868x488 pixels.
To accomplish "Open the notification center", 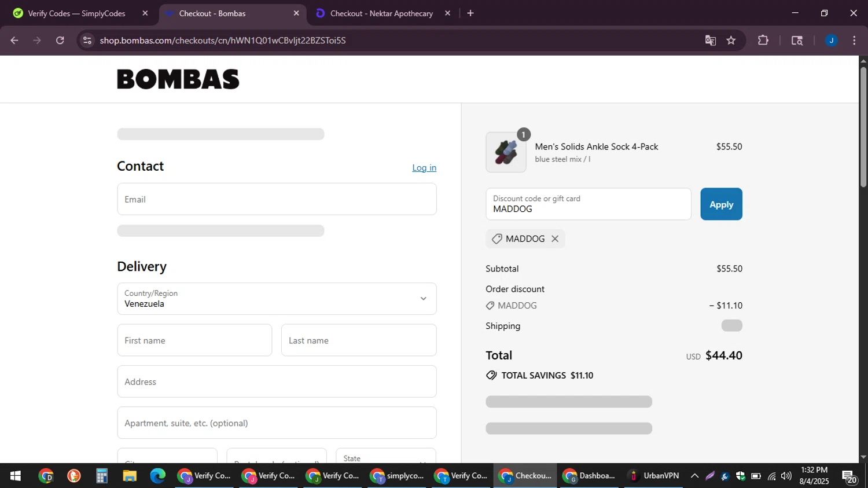I will pyautogui.click(x=849, y=476).
